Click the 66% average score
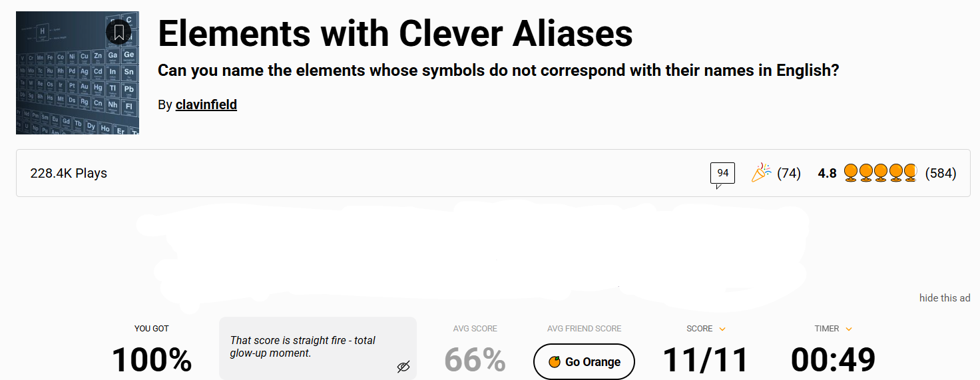980x380 pixels. click(475, 360)
